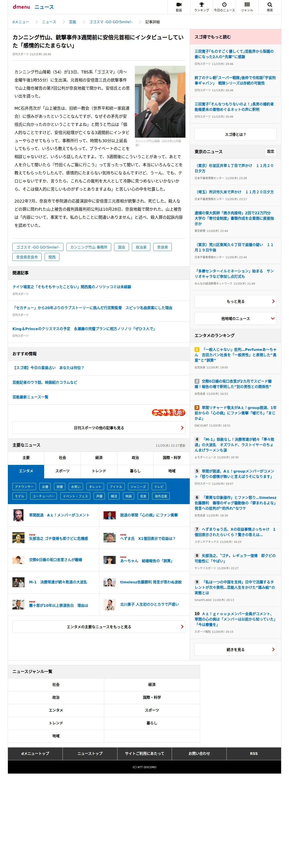Select the 韓流 subcategory chip
Viewport: 289px width, 868px height.
[x=114, y=496]
